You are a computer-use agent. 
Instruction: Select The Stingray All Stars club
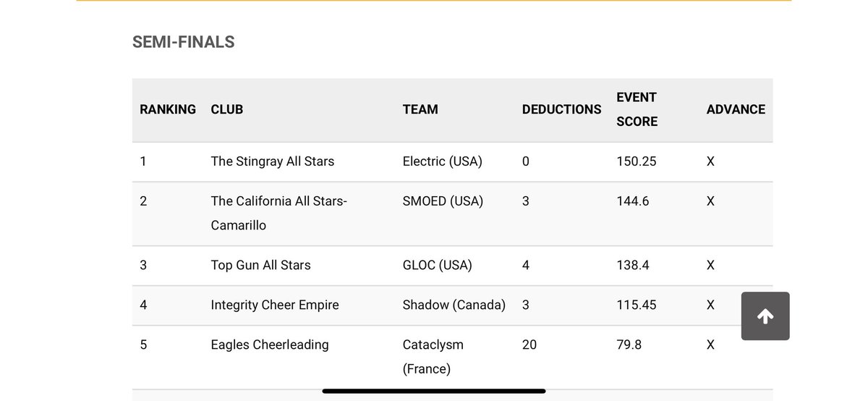[x=273, y=161]
